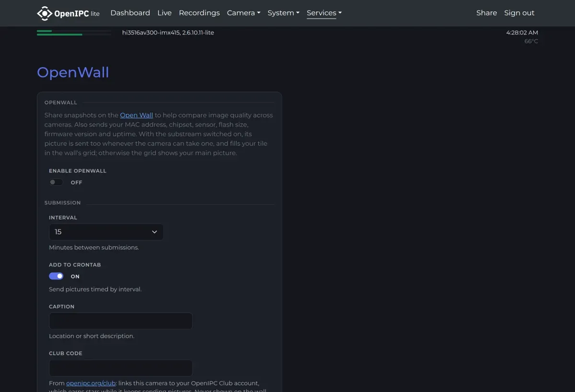Focus the Caption input field
The image size is (575, 392).
pyautogui.click(x=121, y=321)
